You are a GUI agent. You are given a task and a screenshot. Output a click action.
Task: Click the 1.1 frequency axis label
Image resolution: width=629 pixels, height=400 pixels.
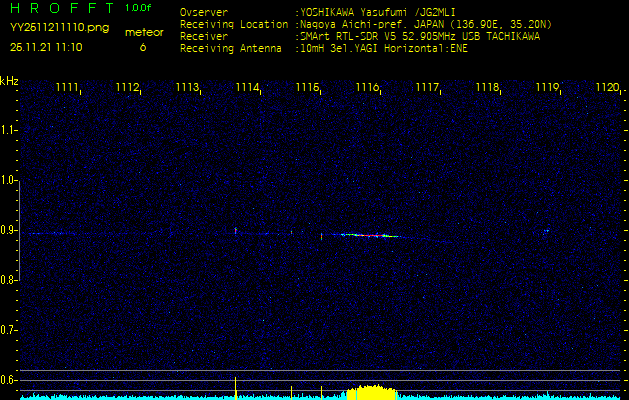[9, 130]
